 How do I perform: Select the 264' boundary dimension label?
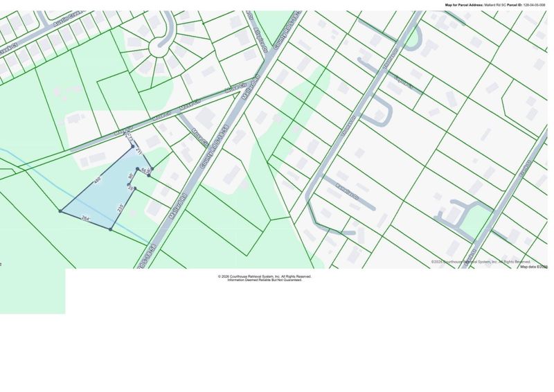pyautogui.click(x=85, y=218)
